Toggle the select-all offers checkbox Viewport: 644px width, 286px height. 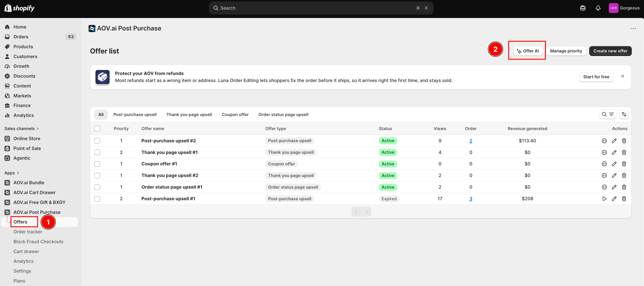pyautogui.click(x=97, y=129)
